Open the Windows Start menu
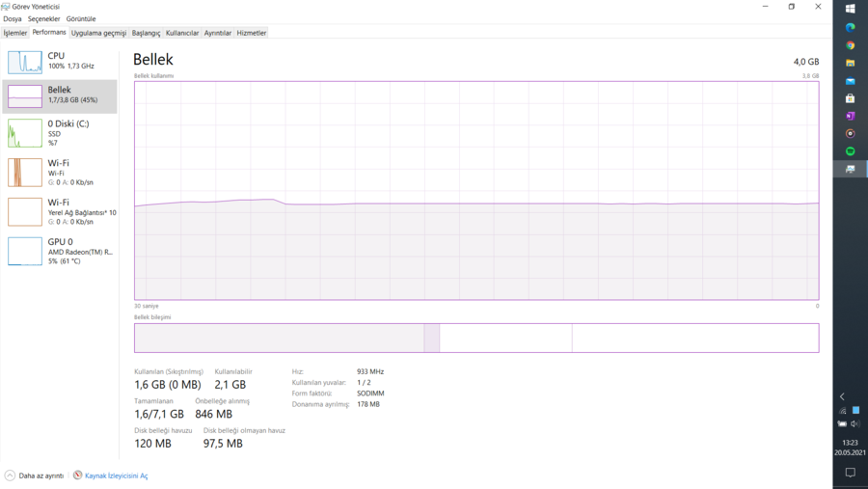The height and width of the screenshot is (489, 868). pyautogui.click(x=851, y=9)
